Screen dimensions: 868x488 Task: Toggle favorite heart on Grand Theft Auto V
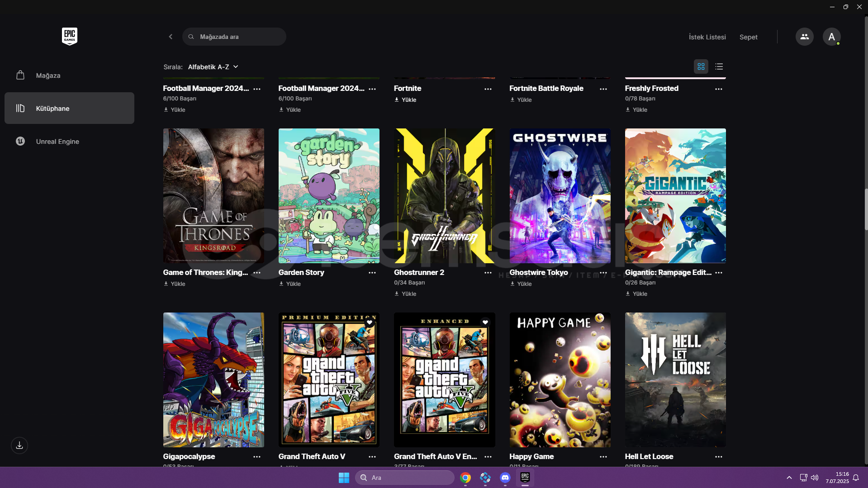click(x=370, y=322)
